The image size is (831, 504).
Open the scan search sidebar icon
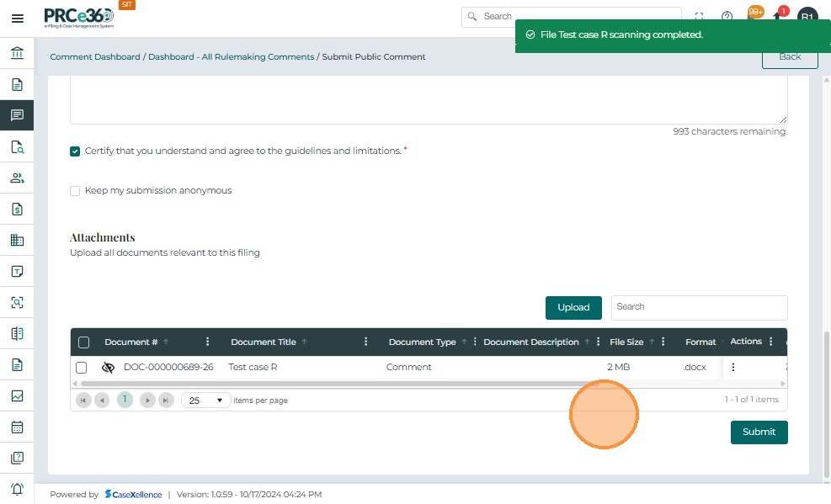pyautogui.click(x=17, y=302)
